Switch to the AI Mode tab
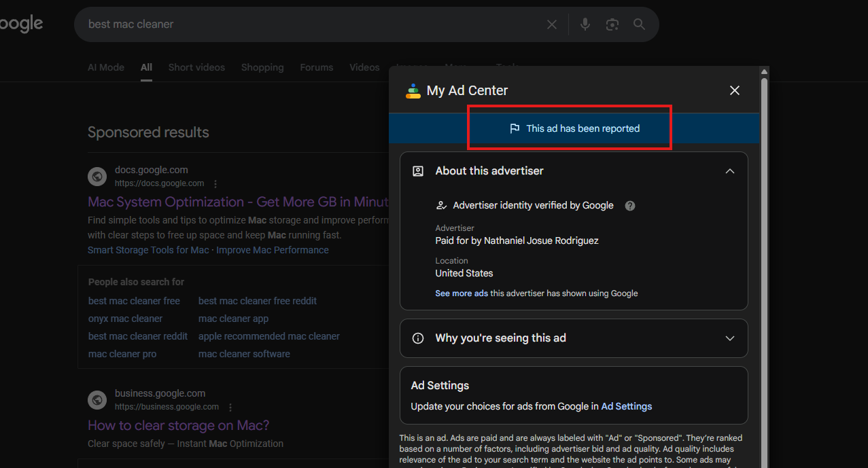The width and height of the screenshot is (868, 468). pyautogui.click(x=106, y=67)
